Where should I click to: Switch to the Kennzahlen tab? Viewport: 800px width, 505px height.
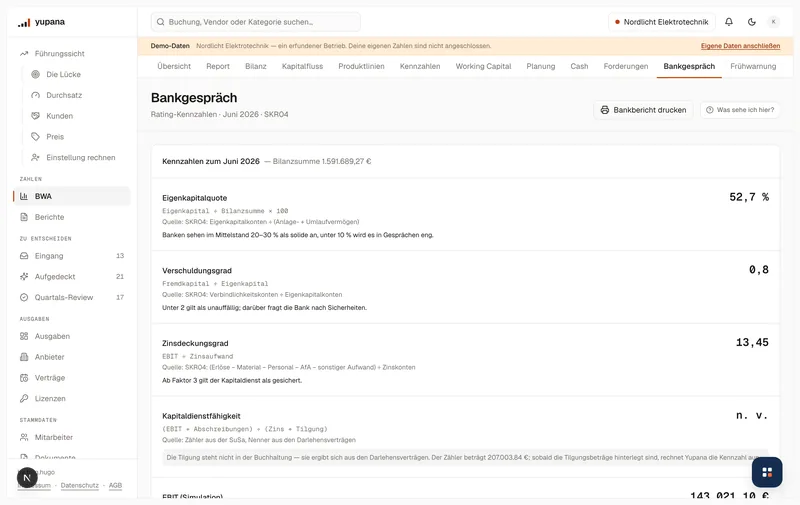pyautogui.click(x=420, y=66)
